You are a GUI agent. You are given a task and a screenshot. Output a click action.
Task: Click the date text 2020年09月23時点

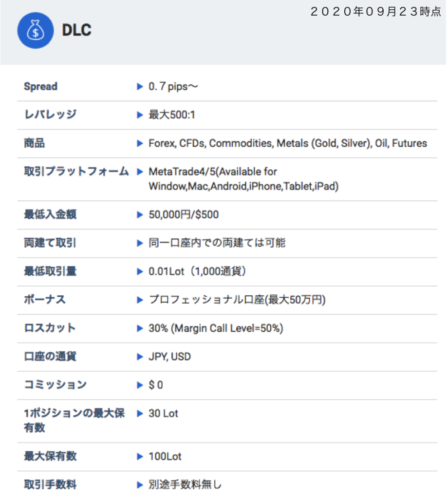pos(376,12)
